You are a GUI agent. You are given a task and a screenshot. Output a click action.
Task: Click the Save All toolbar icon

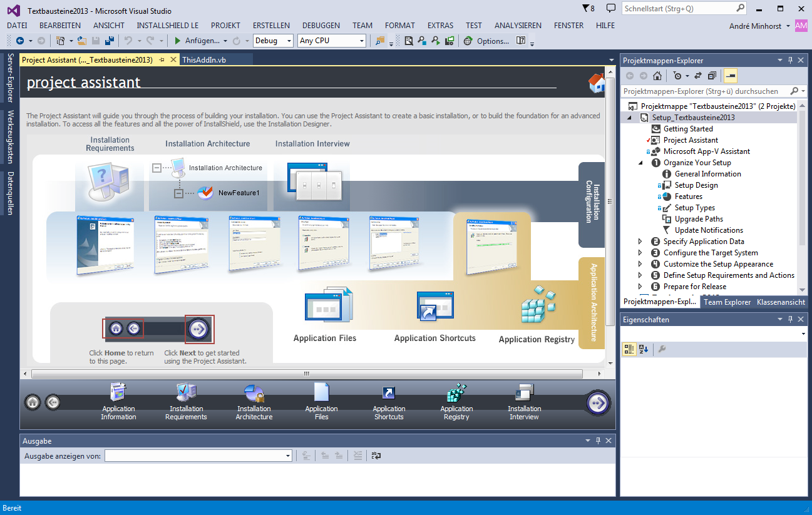110,41
